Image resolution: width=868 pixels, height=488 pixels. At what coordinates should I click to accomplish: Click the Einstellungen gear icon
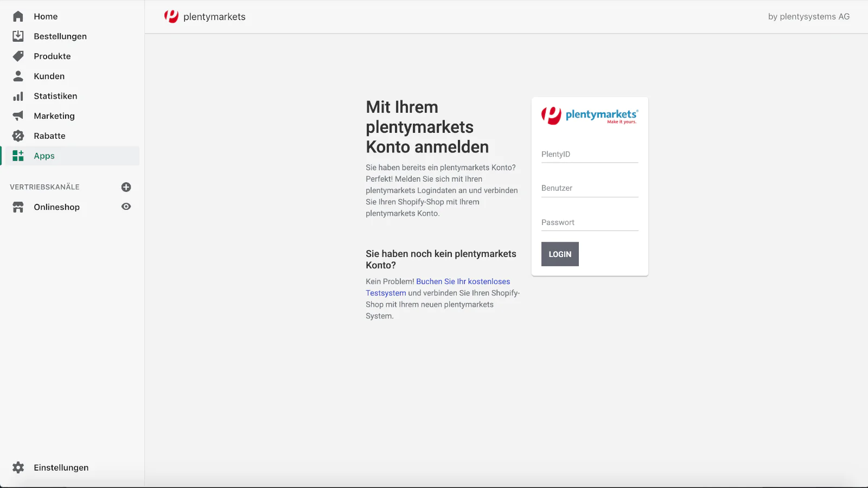pyautogui.click(x=18, y=467)
